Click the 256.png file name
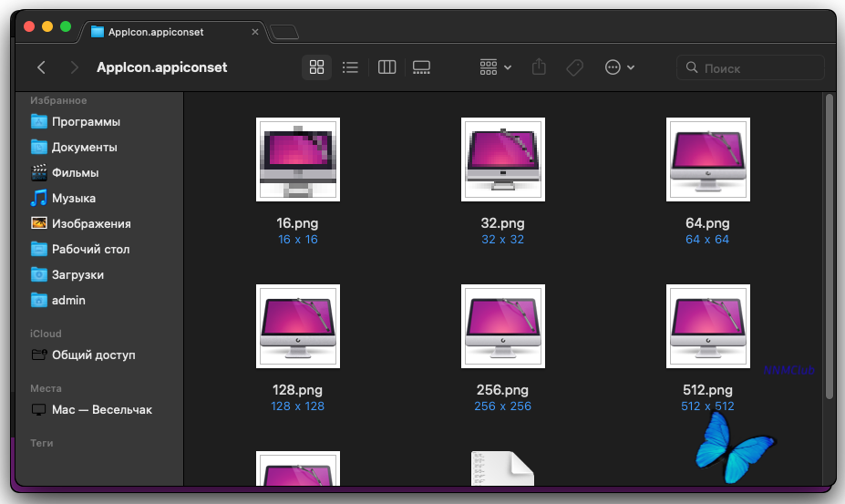845x504 pixels. tap(503, 390)
